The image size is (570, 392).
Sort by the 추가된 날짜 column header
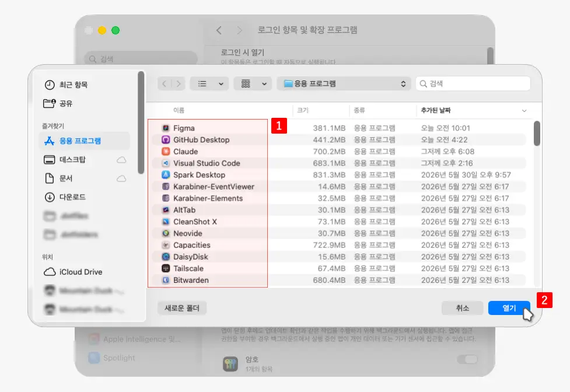pyautogui.click(x=435, y=110)
